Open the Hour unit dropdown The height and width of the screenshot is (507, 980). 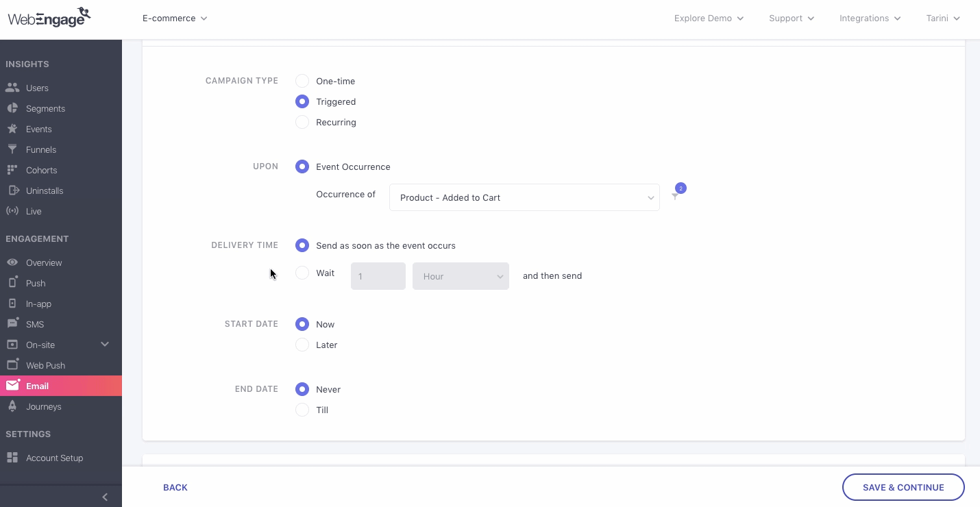coord(461,276)
